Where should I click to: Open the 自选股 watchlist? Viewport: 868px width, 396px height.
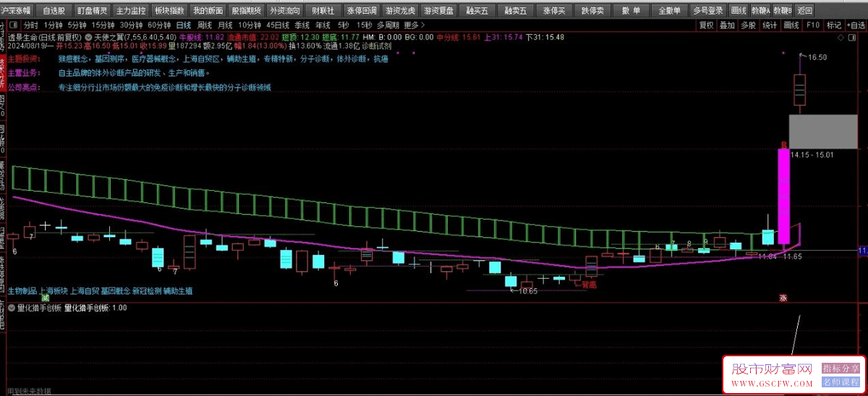(x=54, y=11)
